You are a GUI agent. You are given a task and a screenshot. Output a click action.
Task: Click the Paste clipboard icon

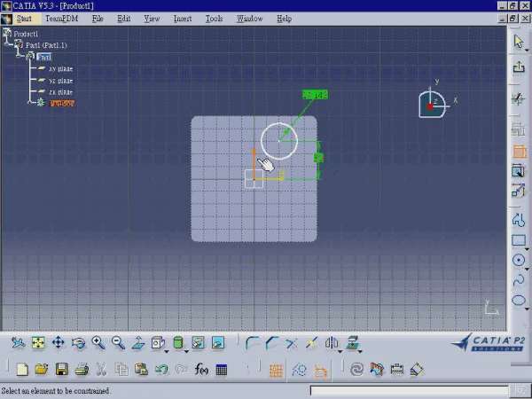coord(141,369)
